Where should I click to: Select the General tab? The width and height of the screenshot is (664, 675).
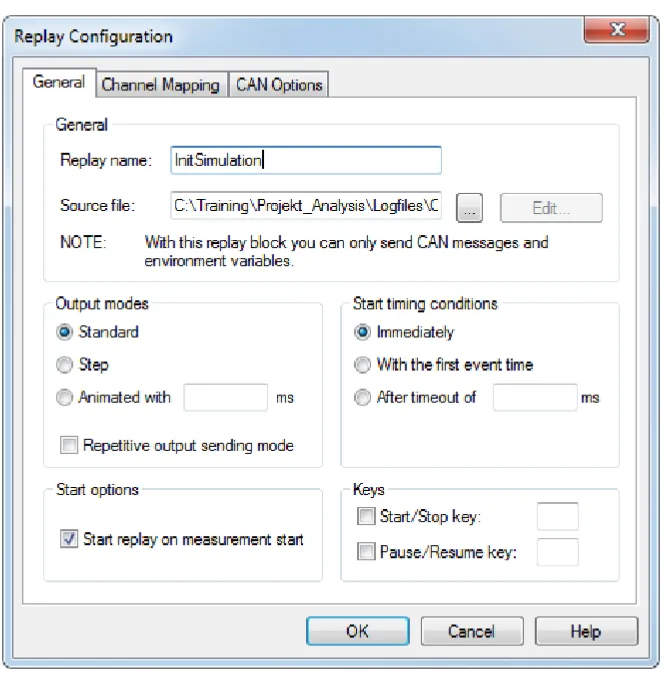click(x=59, y=82)
